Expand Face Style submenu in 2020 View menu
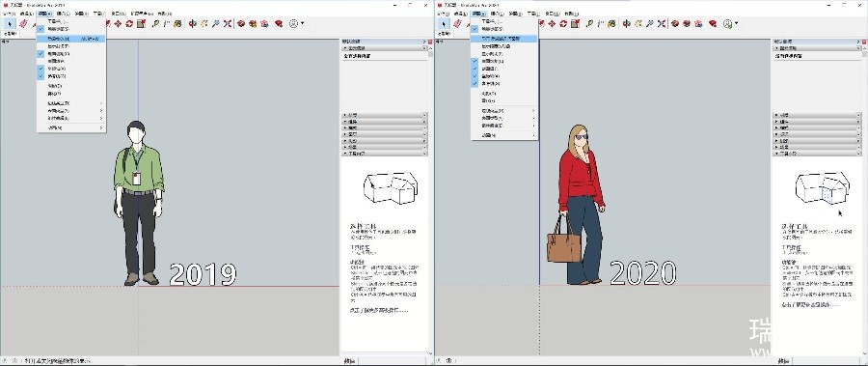This screenshot has height=366, width=868. point(504,118)
